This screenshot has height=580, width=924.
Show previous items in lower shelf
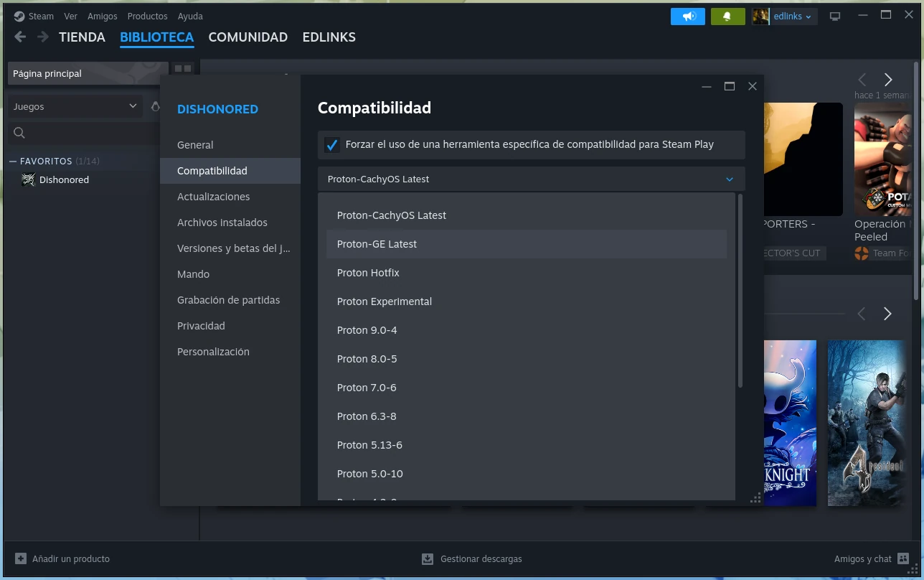(862, 314)
